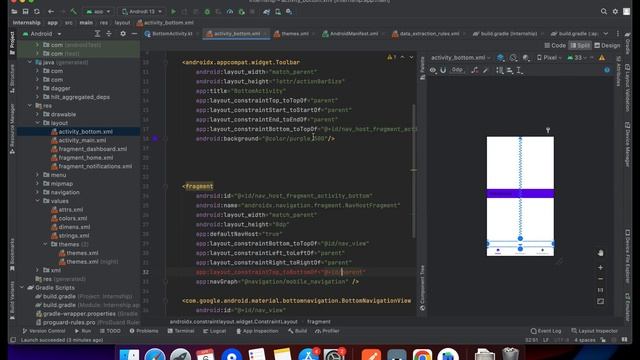
Task: Expand the navigation folder
Action: (38, 192)
